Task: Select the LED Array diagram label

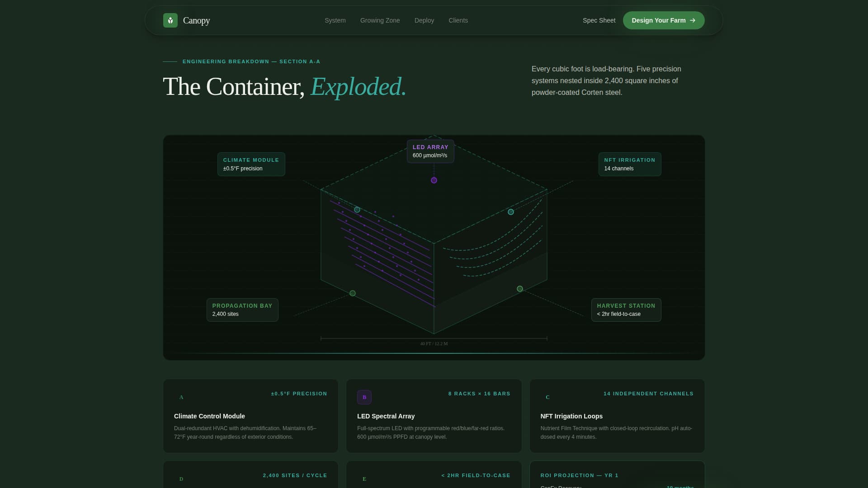Action: (x=430, y=151)
